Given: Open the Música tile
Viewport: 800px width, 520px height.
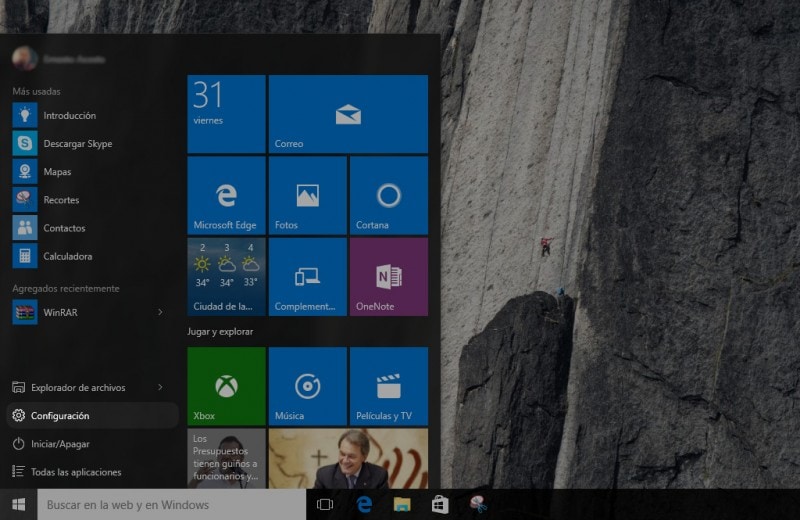Looking at the screenshot, I should (x=308, y=386).
